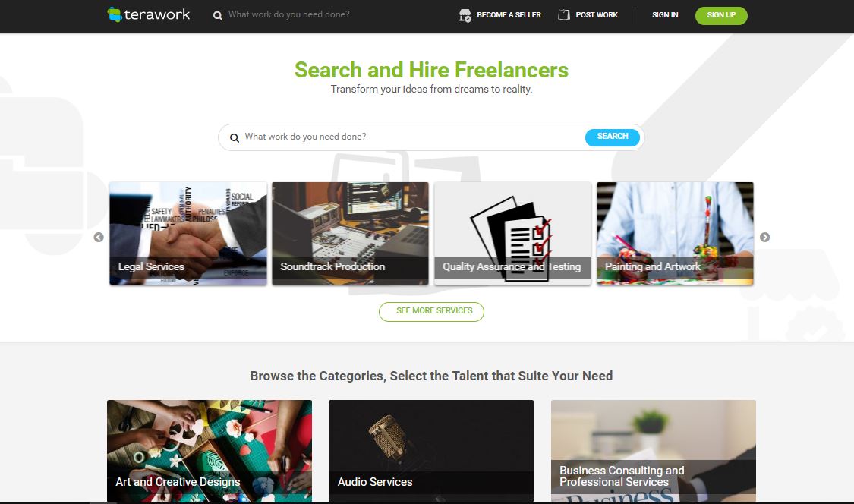The height and width of the screenshot is (504, 854).
Task: Click See More Services button
Action: 431,312
